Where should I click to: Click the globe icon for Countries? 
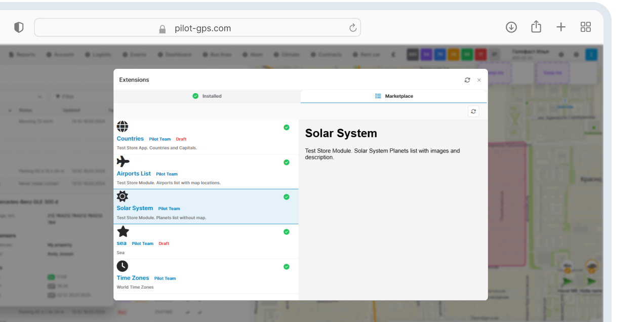123,127
